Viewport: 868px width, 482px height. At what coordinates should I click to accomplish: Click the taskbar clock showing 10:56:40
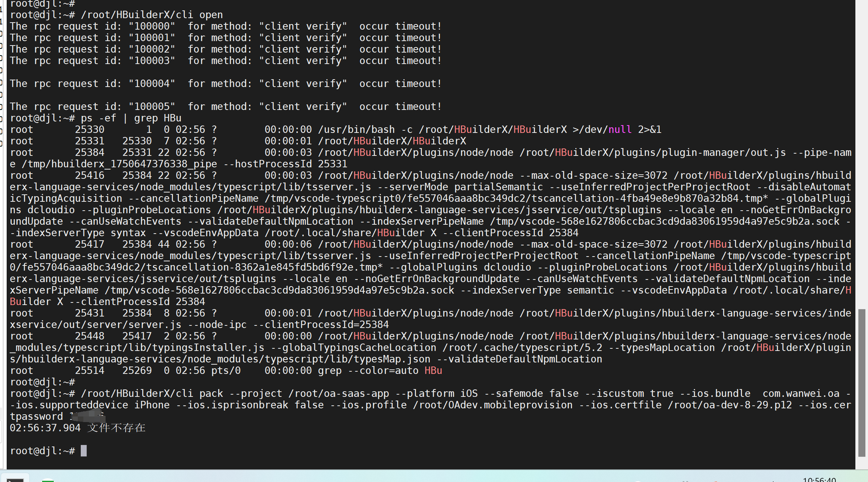[x=819, y=479]
